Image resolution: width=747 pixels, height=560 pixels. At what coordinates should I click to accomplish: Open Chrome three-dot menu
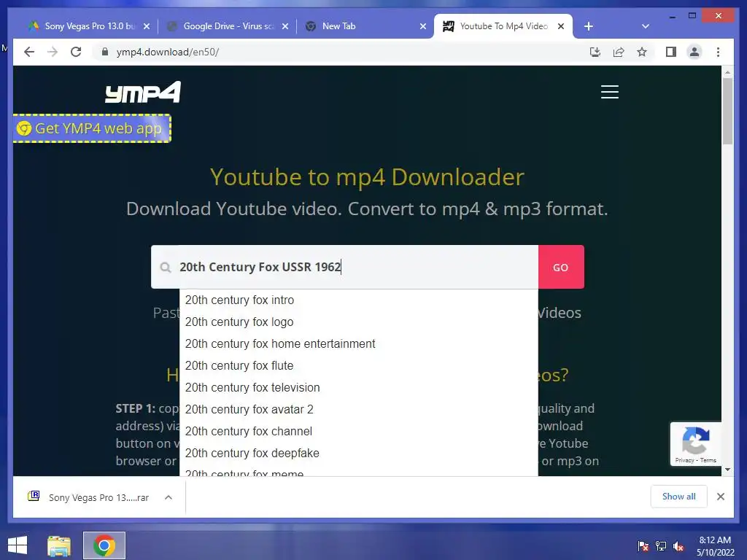718,52
